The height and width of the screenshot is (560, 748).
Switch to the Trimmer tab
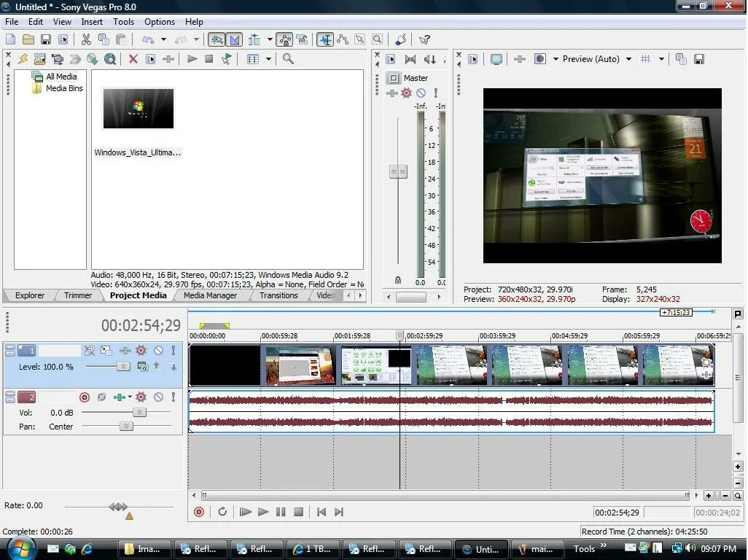point(77,295)
